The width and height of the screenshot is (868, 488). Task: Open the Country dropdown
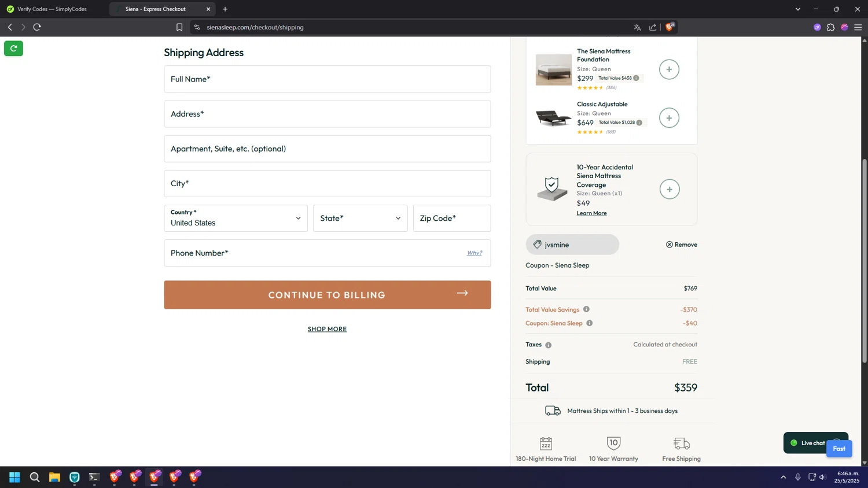(236, 218)
